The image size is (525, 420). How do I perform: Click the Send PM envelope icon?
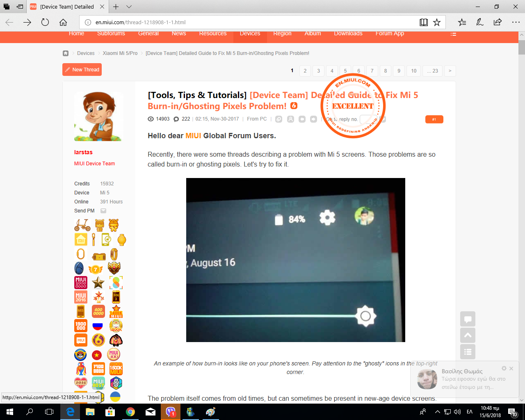pos(103,211)
